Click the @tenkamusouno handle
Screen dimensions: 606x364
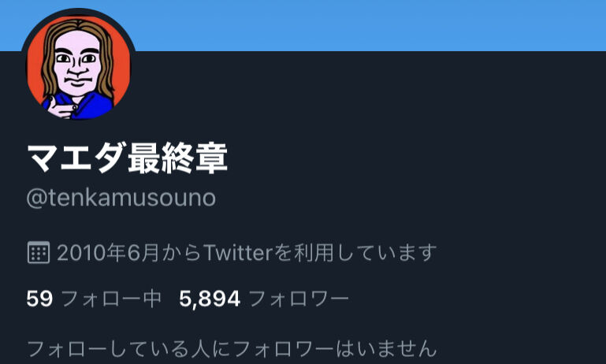tap(121, 199)
